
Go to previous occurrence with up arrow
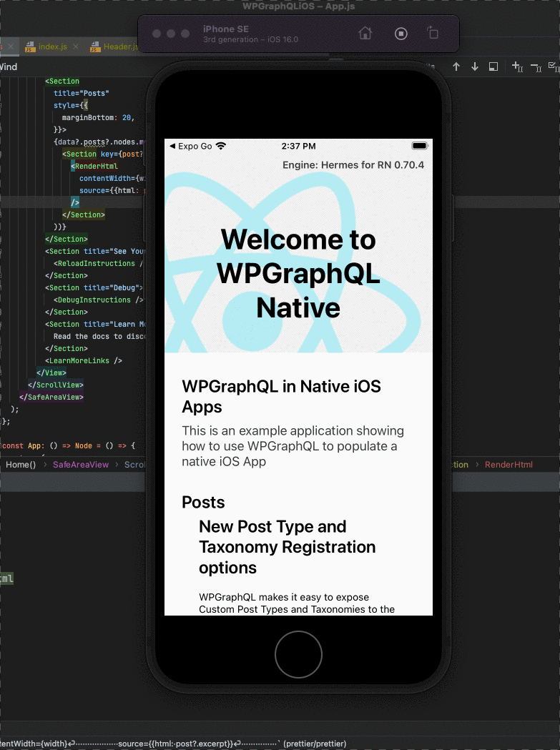click(456, 67)
